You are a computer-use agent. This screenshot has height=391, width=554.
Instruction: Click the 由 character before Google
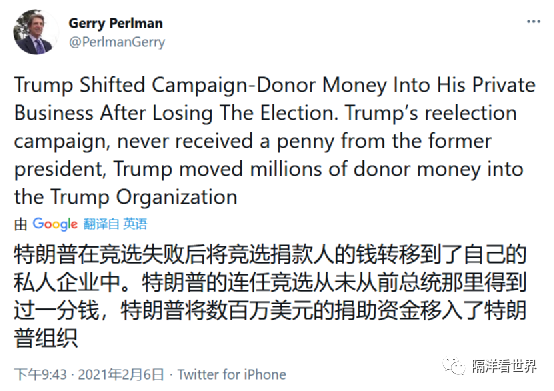click(x=20, y=224)
